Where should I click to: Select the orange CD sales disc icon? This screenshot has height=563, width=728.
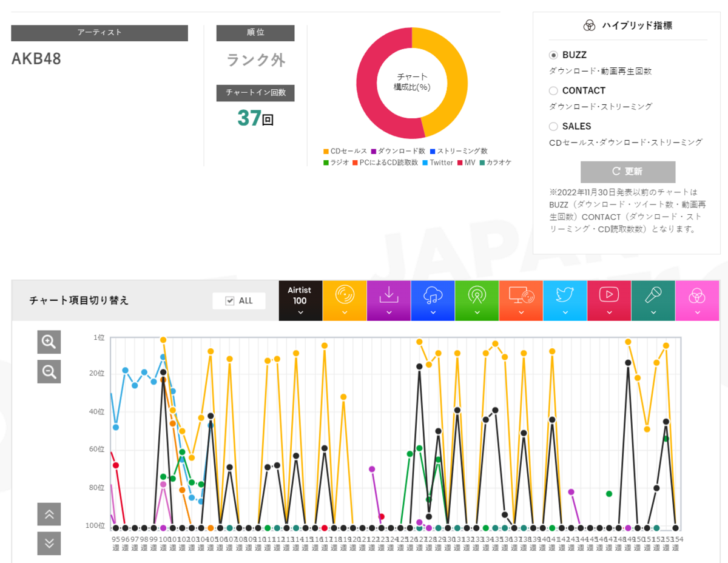345,295
